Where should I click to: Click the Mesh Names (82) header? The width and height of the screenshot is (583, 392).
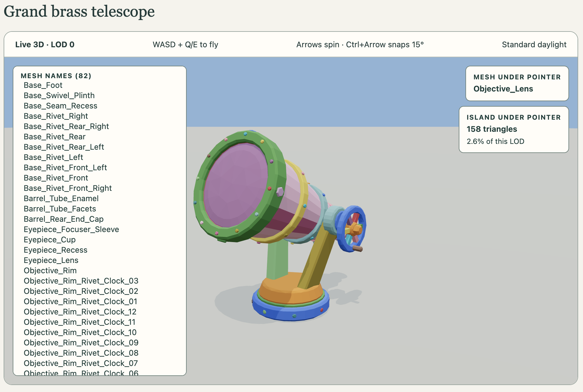pos(56,76)
